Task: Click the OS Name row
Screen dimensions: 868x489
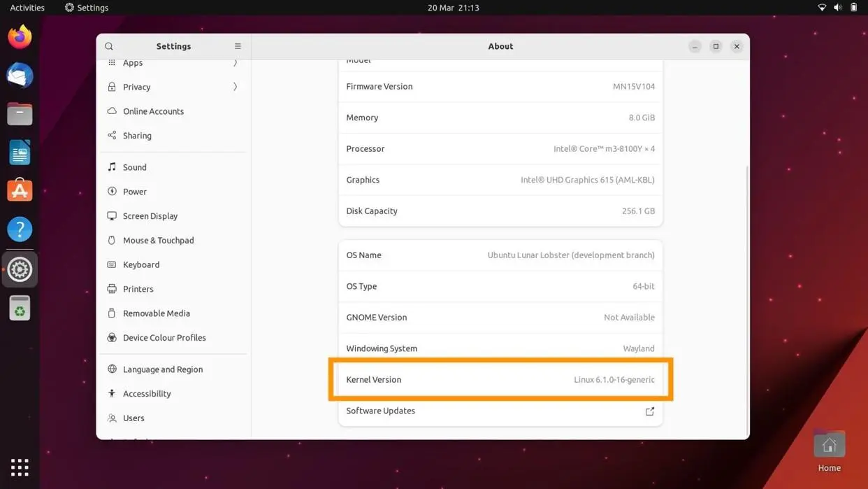Action: click(x=500, y=255)
